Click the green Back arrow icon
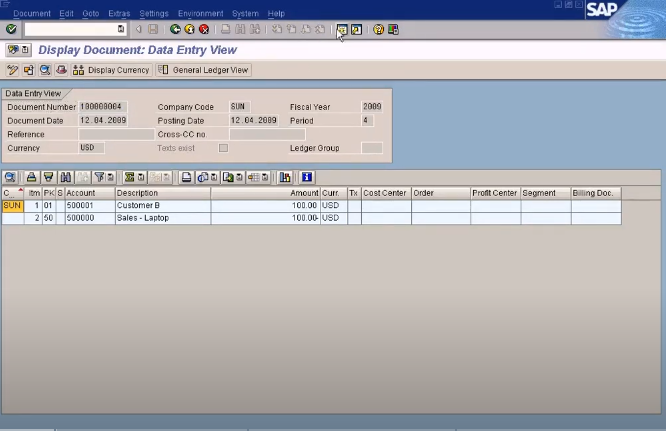Image resolution: width=666 pixels, height=431 pixels. pos(175,29)
